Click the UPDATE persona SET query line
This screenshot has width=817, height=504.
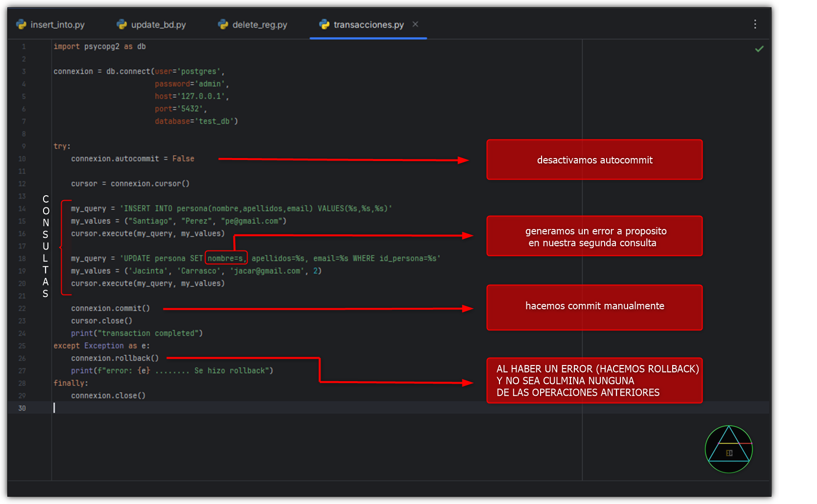click(256, 258)
